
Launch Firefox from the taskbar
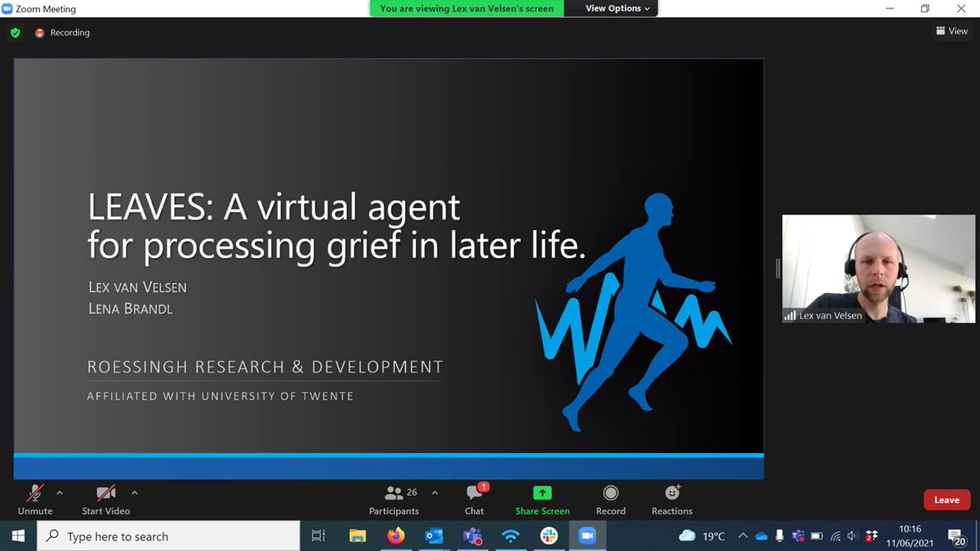tap(396, 536)
